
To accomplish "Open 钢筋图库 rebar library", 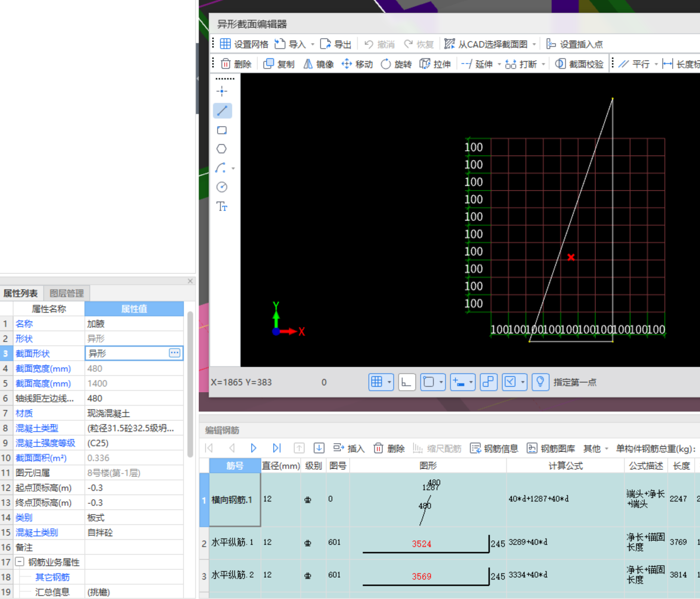I will (x=551, y=448).
